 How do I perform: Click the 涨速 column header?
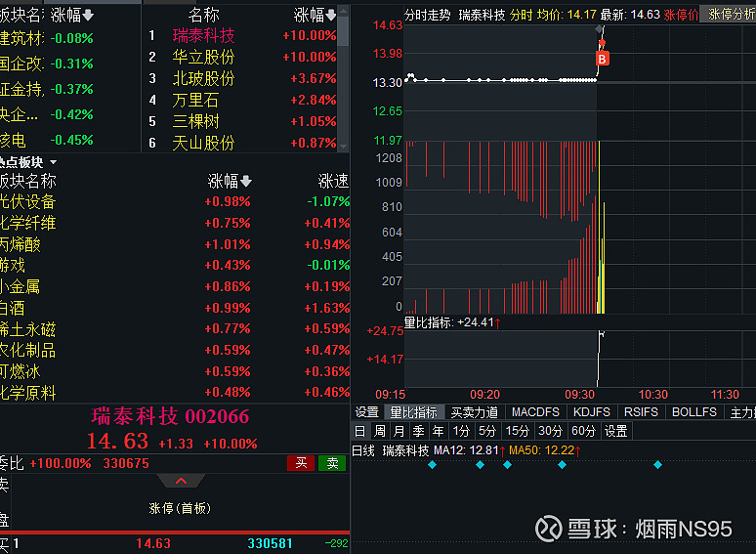click(x=333, y=182)
